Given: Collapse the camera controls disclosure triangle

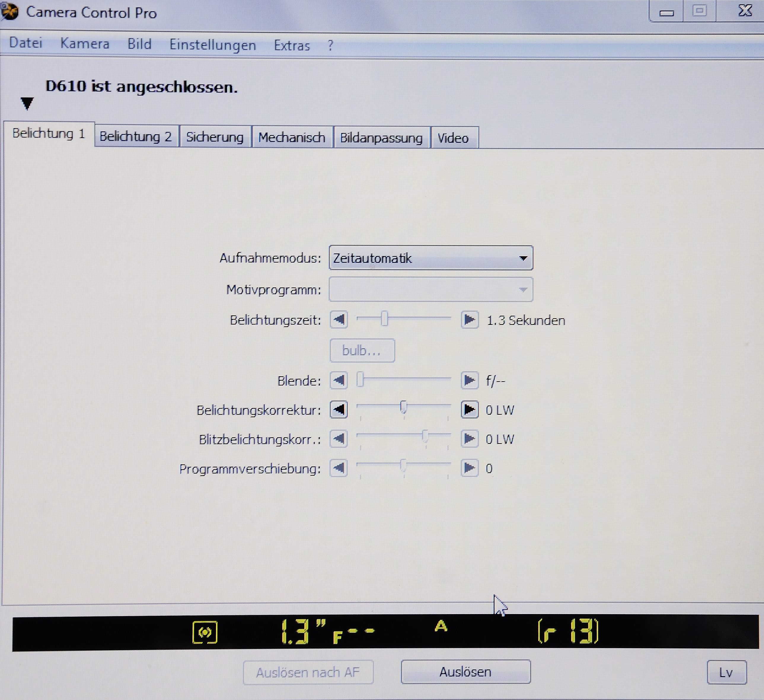Looking at the screenshot, I should 27,103.
